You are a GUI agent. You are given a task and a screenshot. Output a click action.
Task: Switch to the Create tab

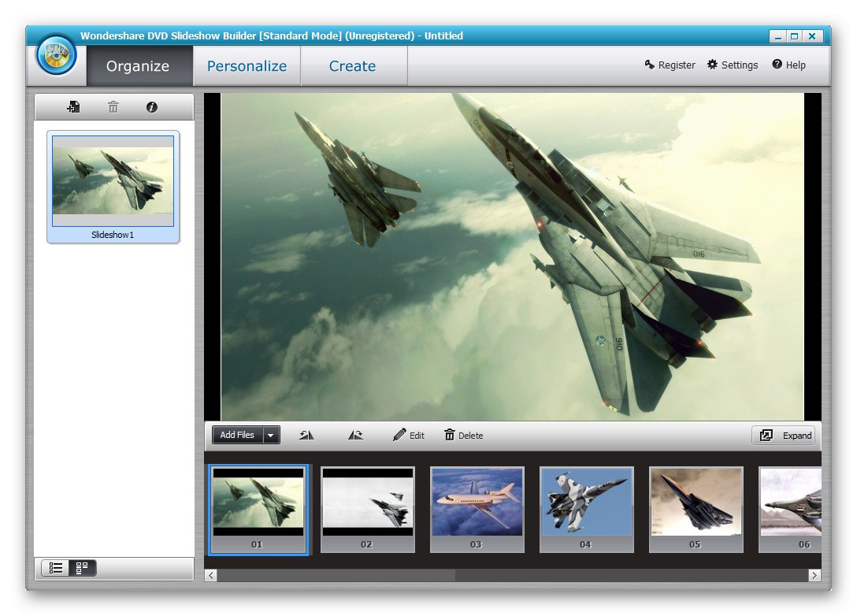[353, 65]
